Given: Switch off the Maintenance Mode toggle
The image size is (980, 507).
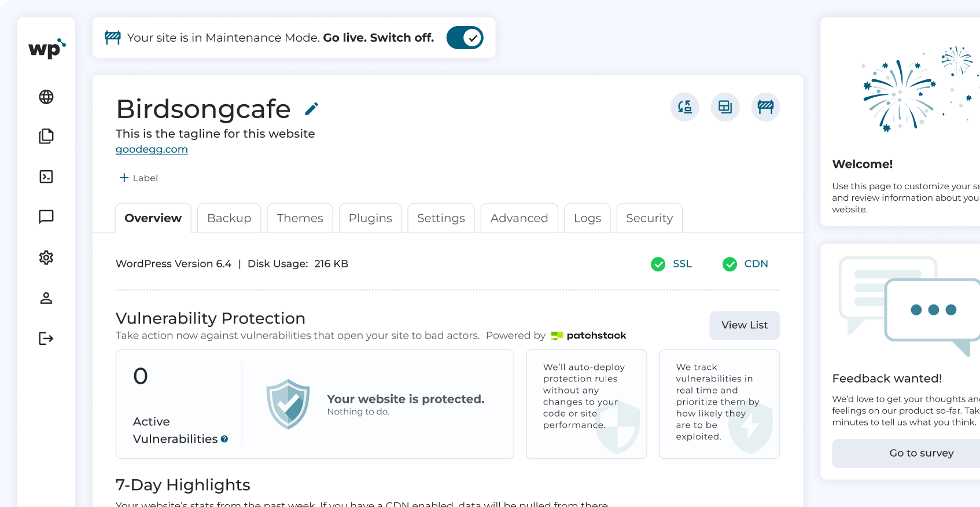Looking at the screenshot, I should 465,38.
